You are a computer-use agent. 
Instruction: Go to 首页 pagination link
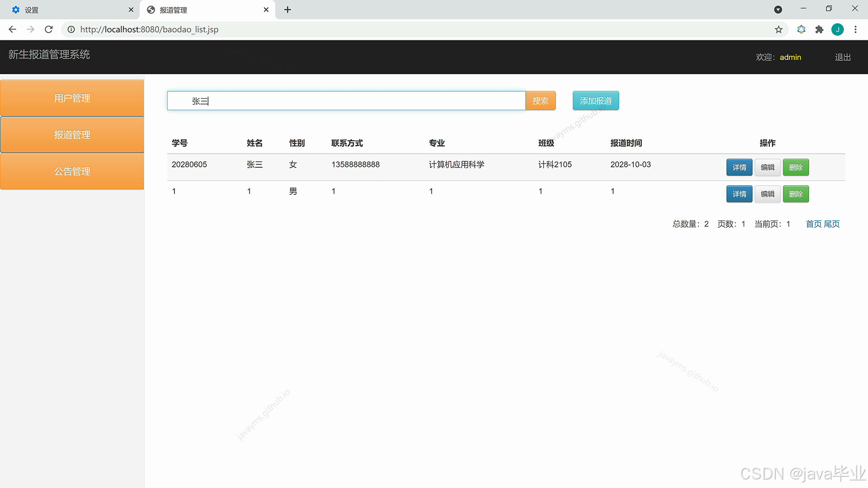click(x=814, y=224)
